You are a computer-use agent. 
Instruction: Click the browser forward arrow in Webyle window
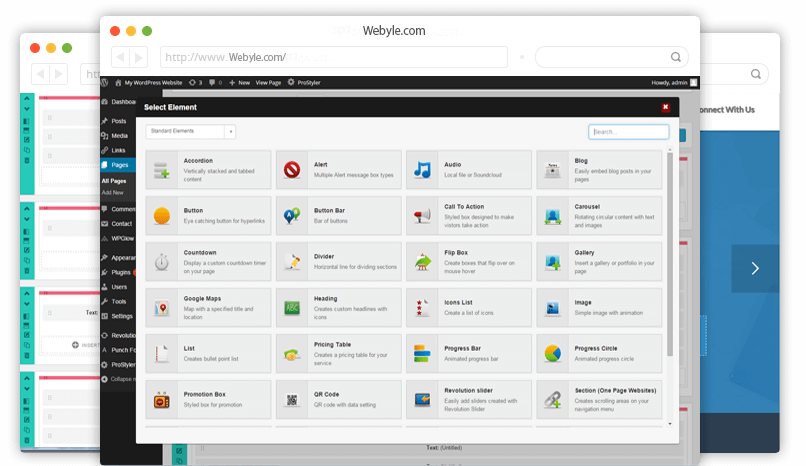139,57
